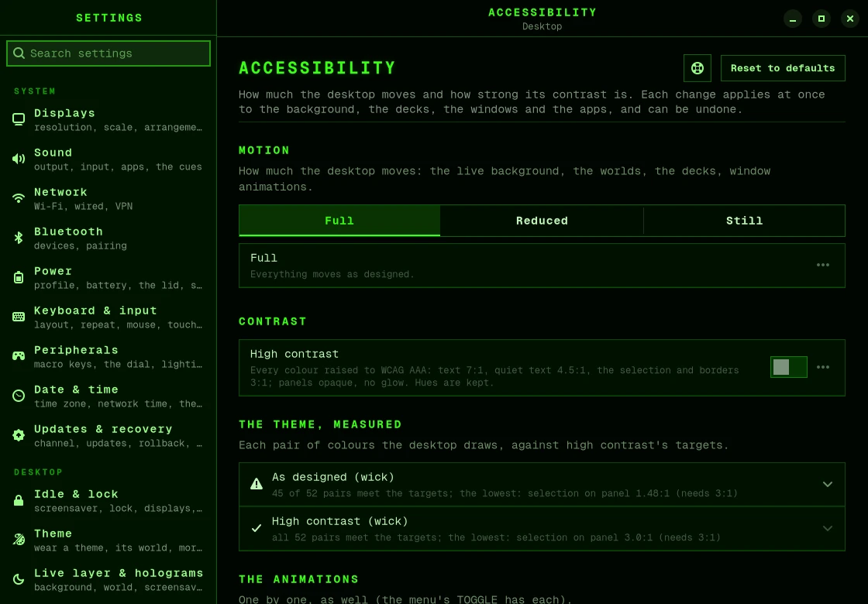Go to Peripherals settings
The image size is (868, 604).
pyautogui.click(x=108, y=356)
